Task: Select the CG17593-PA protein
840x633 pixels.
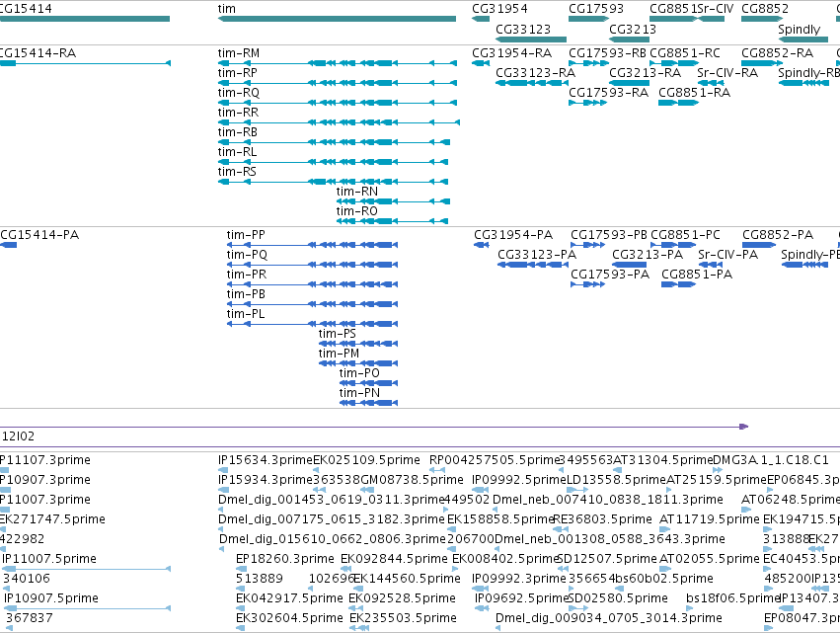Action: tap(587, 284)
